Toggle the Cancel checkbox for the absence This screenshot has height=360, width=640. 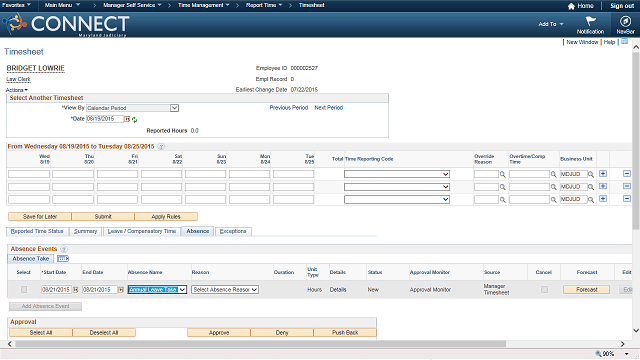[544, 289]
